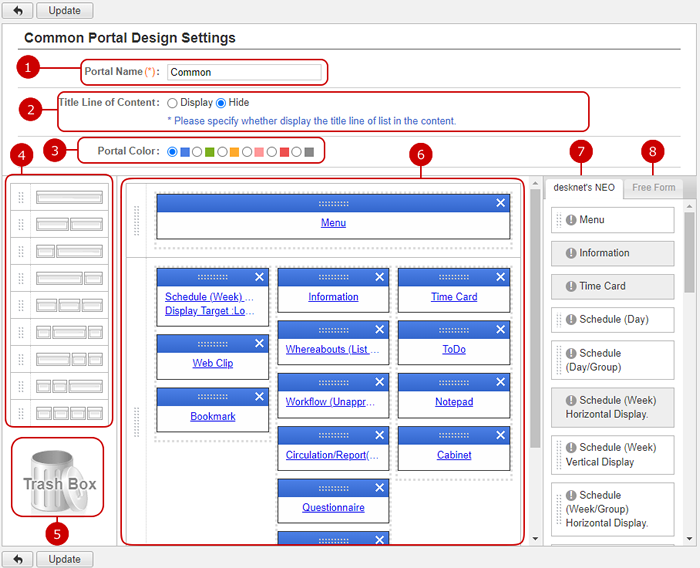Remove the Questionnaire content block
Viewport: 700px width, 568px height.
pyautogui.click(x=380, y=488)
